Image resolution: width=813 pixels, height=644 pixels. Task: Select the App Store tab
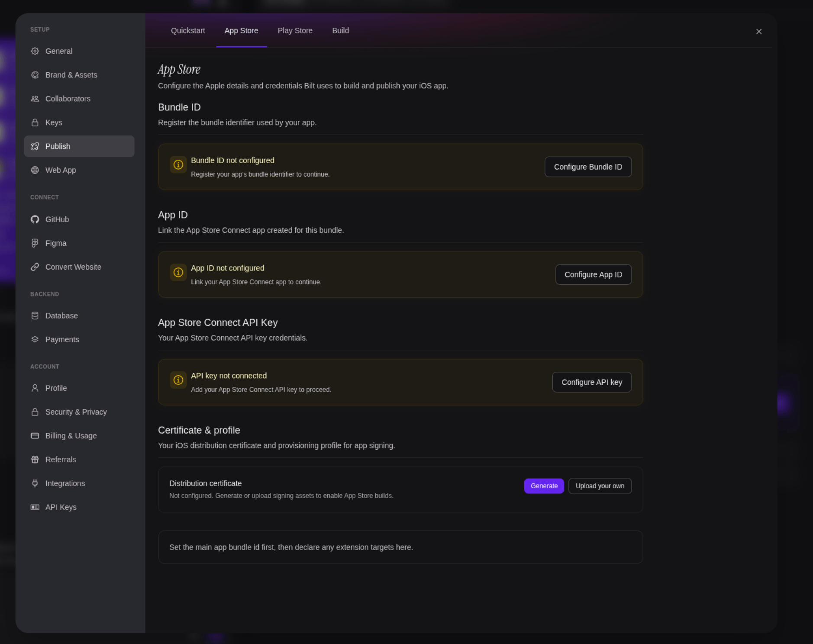pyautogui.click(x=241, y=31)
